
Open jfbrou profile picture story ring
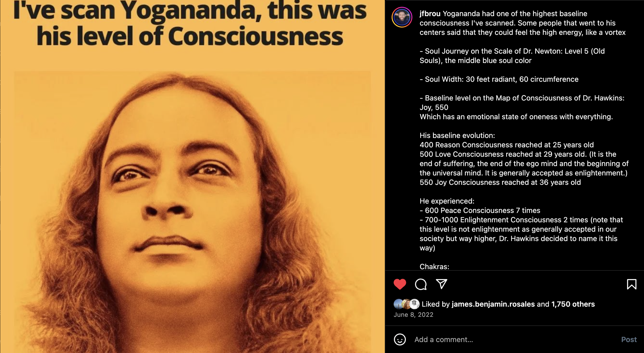click(402, 17)
